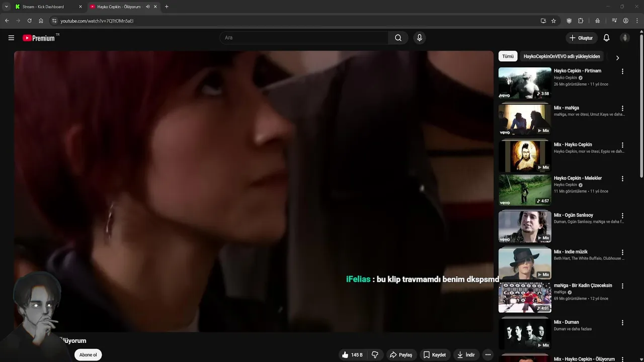Open Mix - Duman playlist title
The width and height of the screenshot is (644, 362).
point(566,322)
